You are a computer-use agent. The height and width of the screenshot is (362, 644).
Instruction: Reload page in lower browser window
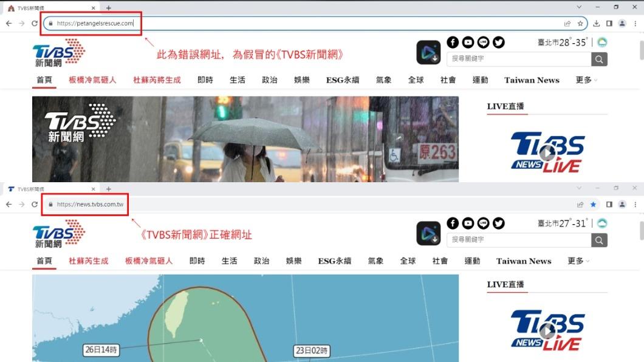[35, 205]
